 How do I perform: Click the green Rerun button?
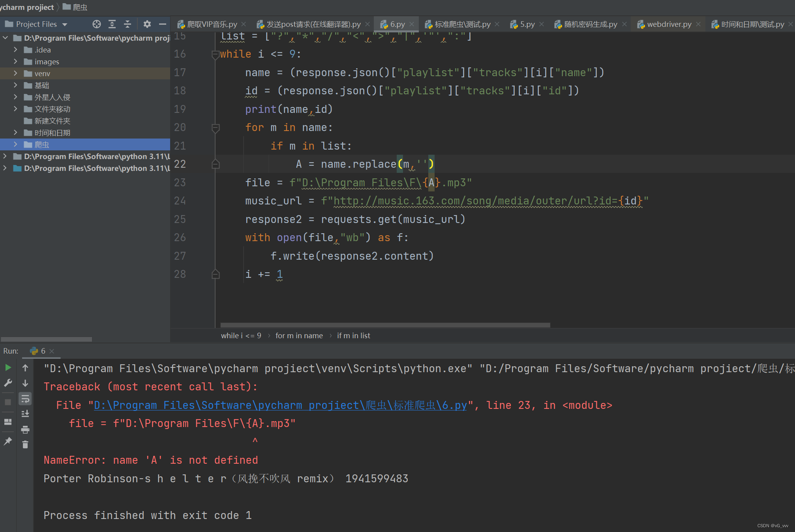8,368
